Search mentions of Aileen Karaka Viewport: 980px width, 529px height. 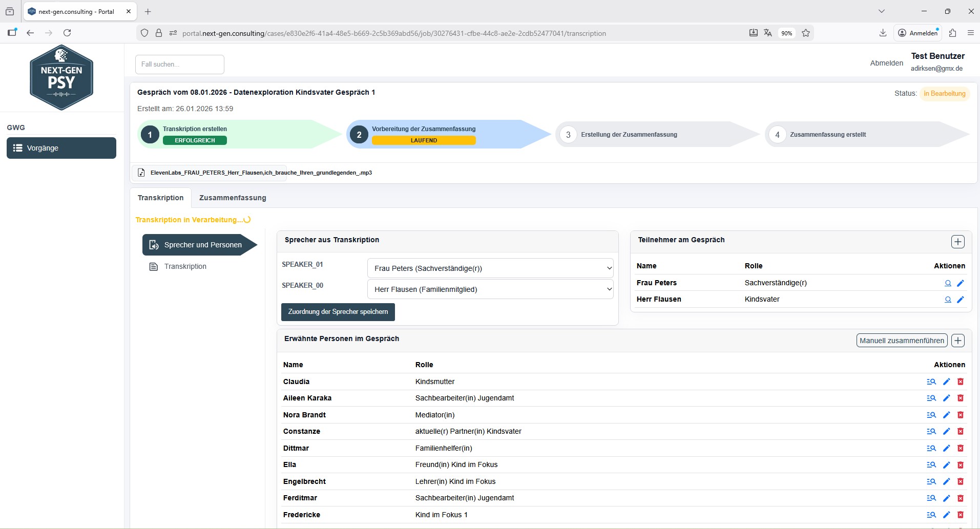click(931, 398)
